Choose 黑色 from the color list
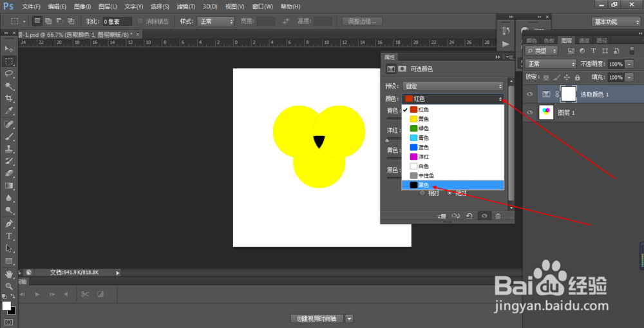The width and height of the screenshot is (644, 328). pos(453,185)
